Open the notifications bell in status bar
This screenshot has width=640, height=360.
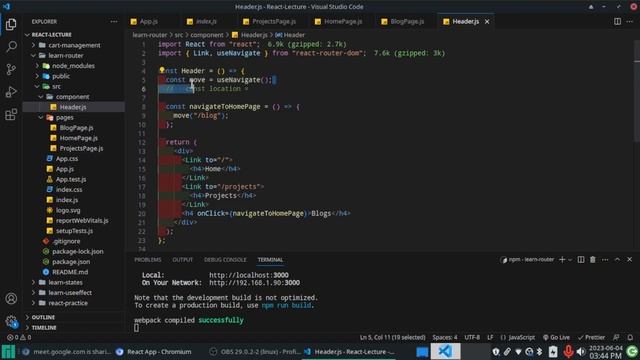click(630, 338)
